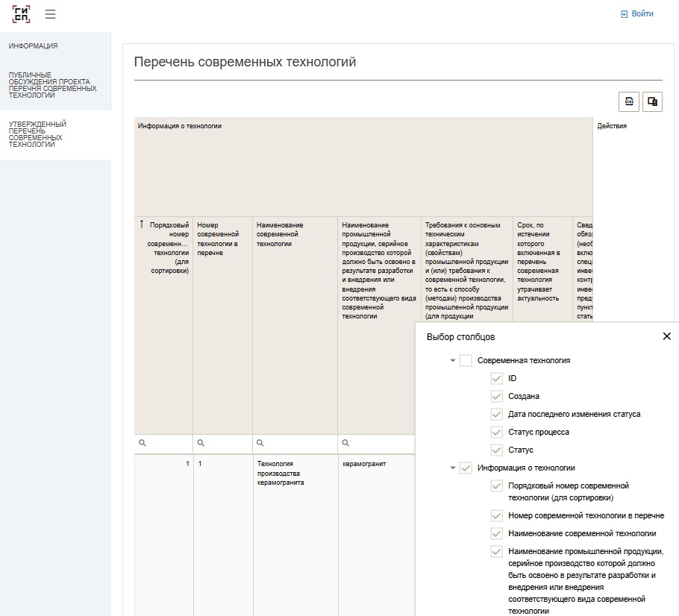The width and height of the screenshot is (679, 616).
Task: Click the column chooser icon
Action: 652,102
